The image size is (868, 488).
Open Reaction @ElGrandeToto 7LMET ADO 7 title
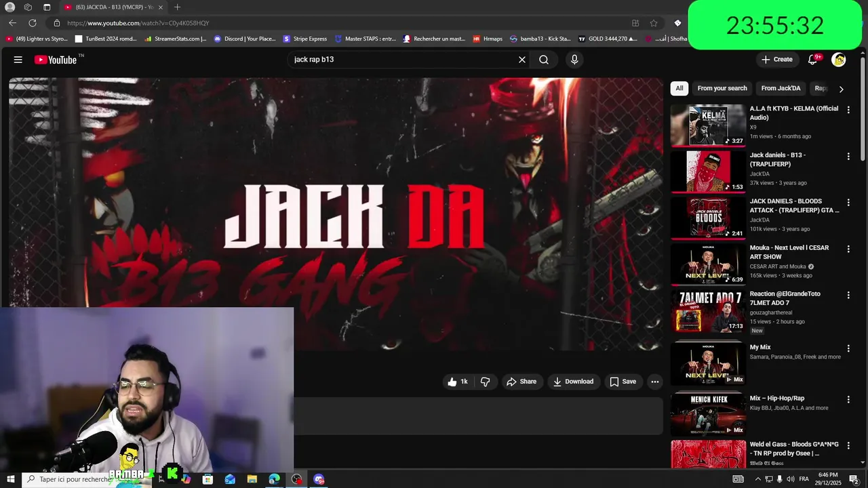pyautogui.click(x=785, y=298)
